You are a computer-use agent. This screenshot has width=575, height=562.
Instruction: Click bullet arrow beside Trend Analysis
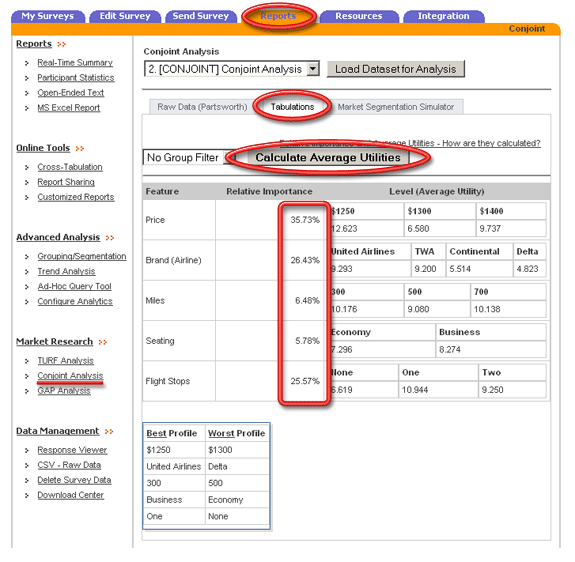coord(26,272)
